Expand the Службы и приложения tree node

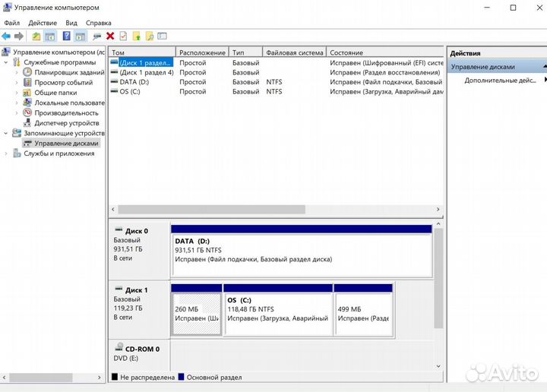click(7, 153)
